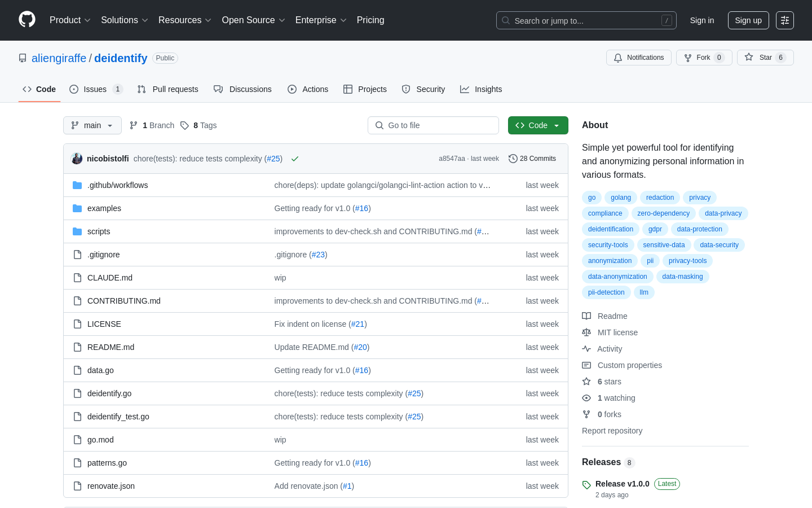Click the branch icon next to 1 Branch
This screenshot has height=508, width=812.
coord(134,125)
